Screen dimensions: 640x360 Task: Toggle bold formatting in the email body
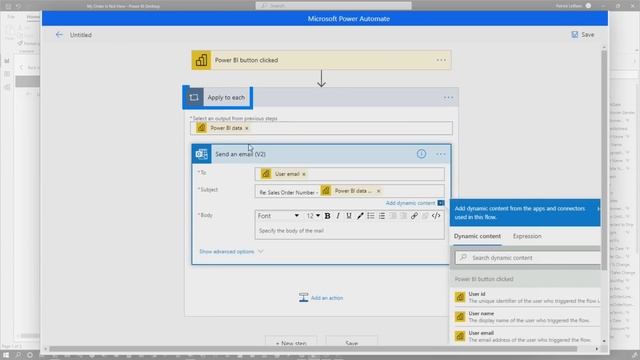coord(327,216)
